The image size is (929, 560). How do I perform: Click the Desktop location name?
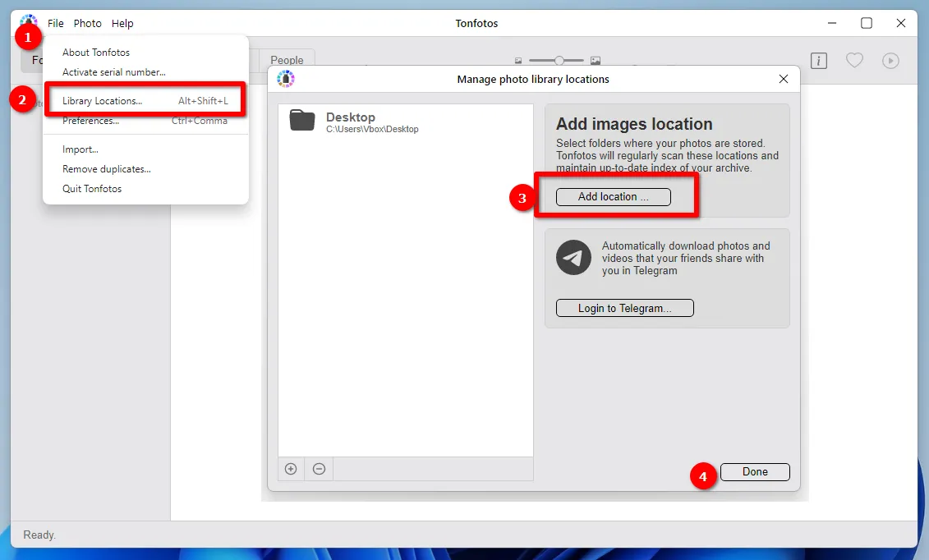pyautogui.click(x=351, y=117)
